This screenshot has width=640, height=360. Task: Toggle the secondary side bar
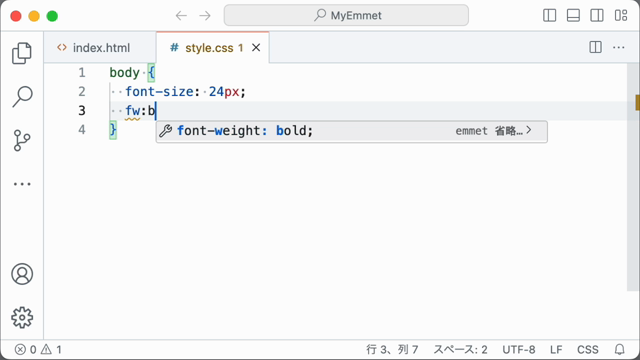597,16
